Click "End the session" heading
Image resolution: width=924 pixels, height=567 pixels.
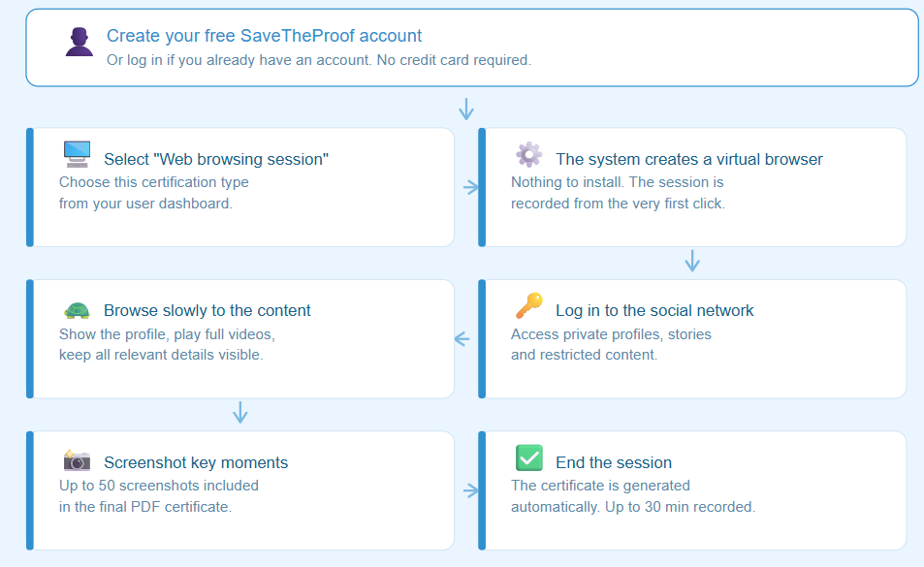pyautogui.click(x=614, y=462)
